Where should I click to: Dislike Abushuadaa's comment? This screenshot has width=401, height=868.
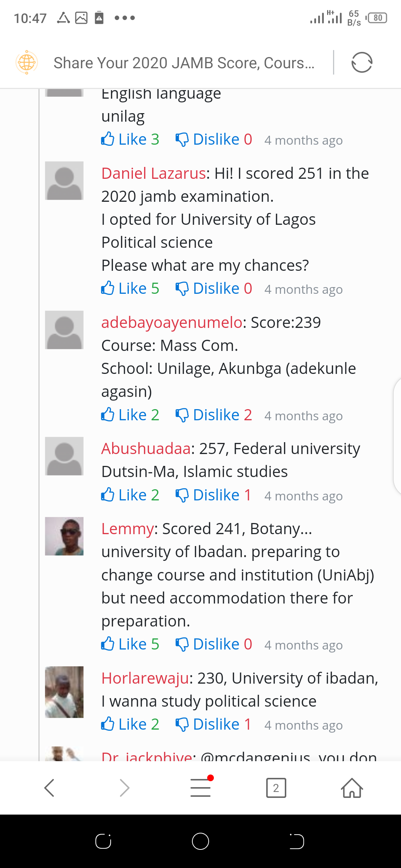click(x=213, y=495)
